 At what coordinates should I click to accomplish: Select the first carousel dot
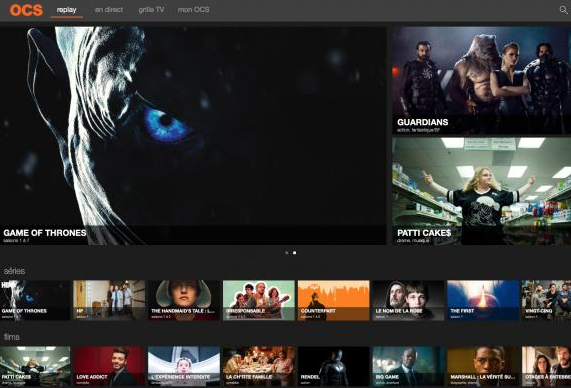[x=287, y=252]
